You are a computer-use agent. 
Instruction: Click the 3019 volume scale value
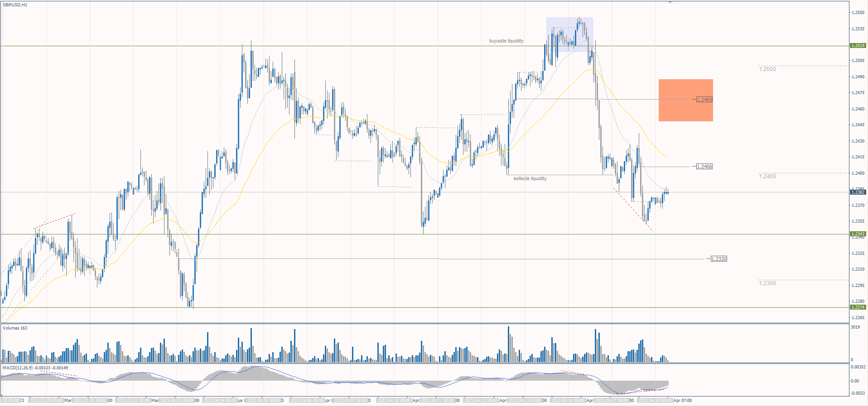pyautogui.click(x=855, y=327)
